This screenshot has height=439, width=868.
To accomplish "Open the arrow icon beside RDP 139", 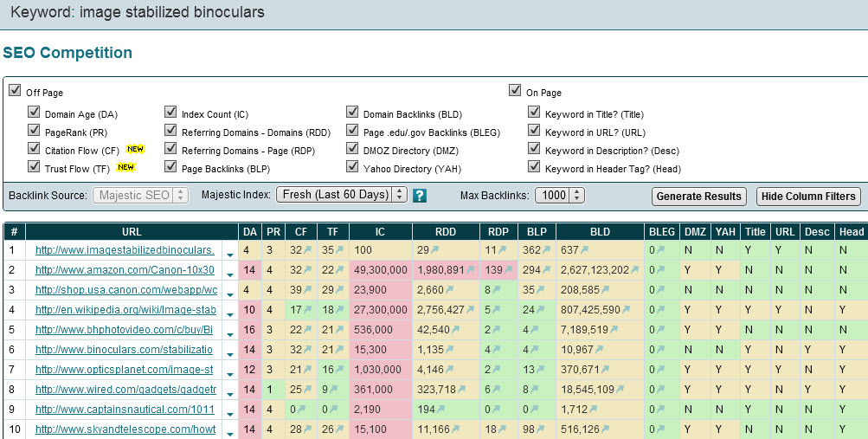I will click(x=507, y=270).
